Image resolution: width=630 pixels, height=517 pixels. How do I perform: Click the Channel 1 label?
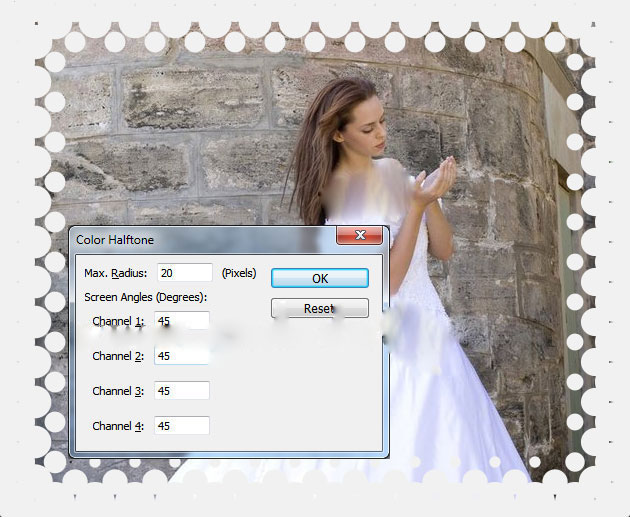(118, 321)
